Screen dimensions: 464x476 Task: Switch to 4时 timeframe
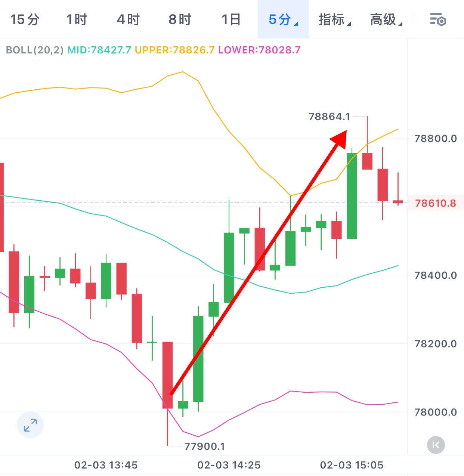click(x=128, y=19)
